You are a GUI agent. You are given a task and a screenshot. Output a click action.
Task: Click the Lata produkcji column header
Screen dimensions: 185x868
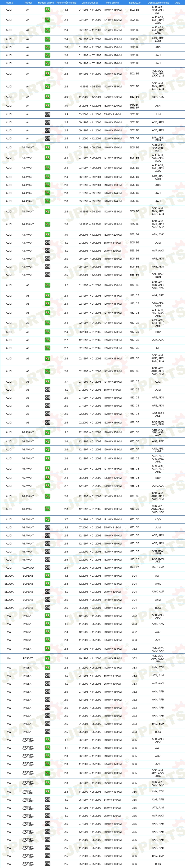point(89,2)
